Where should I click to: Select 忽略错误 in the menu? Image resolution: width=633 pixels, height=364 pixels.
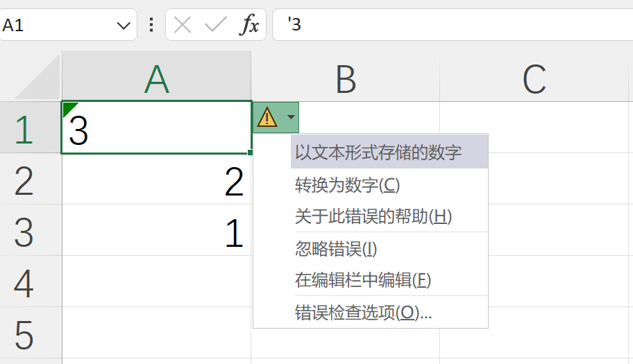click(336, 249)
